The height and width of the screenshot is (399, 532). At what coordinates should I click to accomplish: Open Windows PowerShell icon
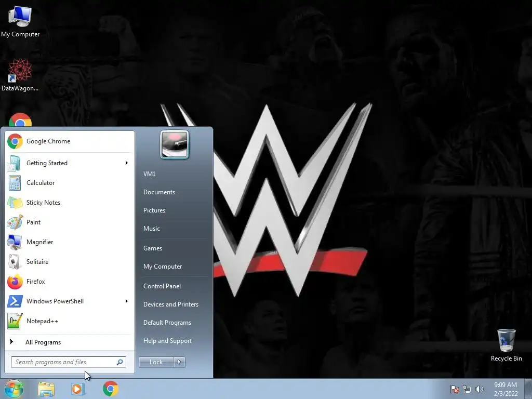(x=15, y=301)
